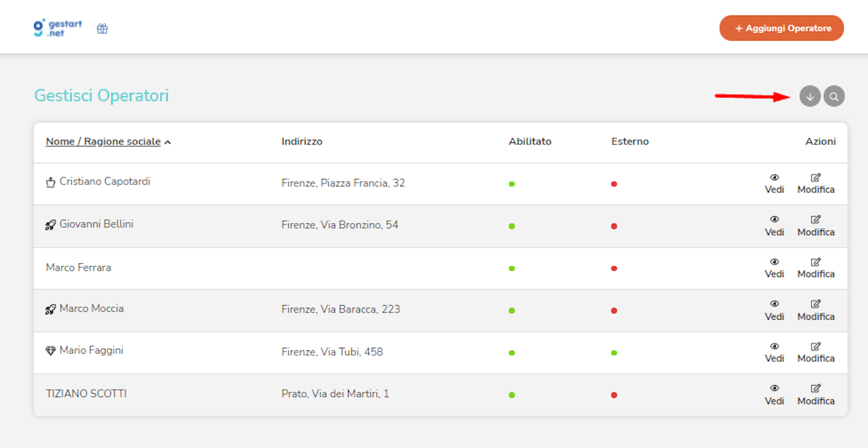View Cristiano Capotardi via Vedi eye icon
Viewport: 868px width, 448px height.
(774, 178)
